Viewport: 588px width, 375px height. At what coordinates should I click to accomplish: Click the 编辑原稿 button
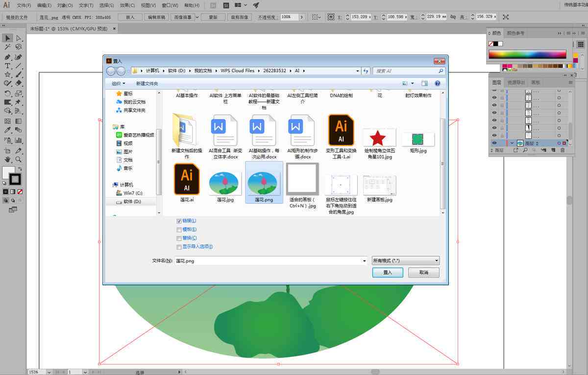pos(156,17)
